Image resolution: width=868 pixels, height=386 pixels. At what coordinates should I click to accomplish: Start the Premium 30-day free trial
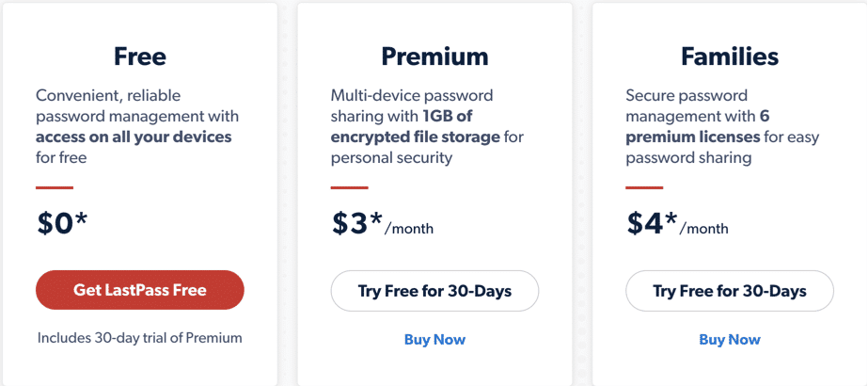tap(434, 291)
